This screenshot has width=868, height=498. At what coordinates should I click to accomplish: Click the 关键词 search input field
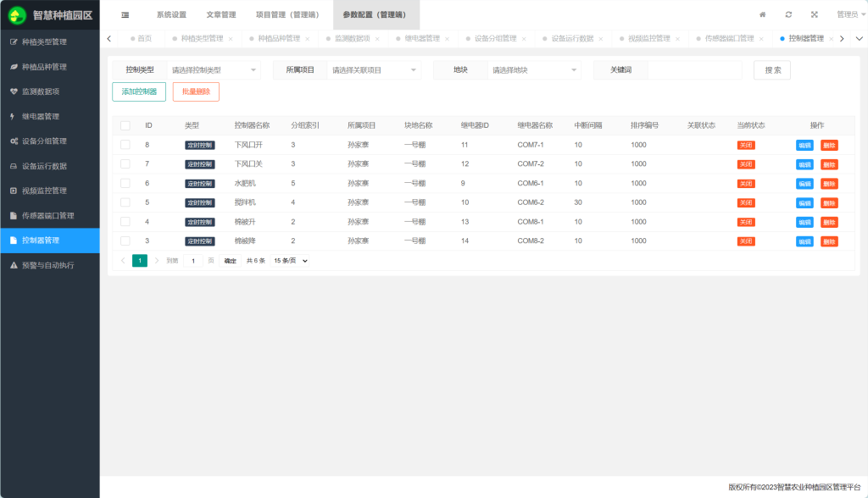[x=693, y=70]
